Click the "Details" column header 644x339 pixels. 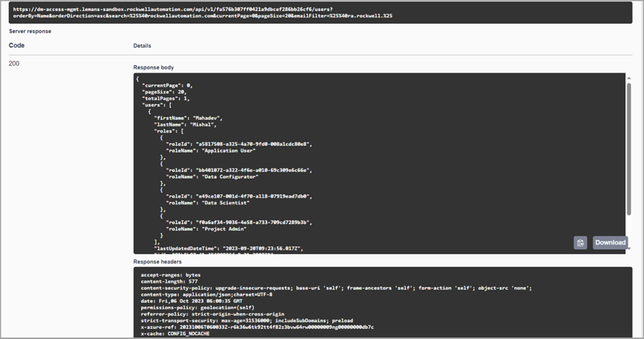click(x=142, y=46)
